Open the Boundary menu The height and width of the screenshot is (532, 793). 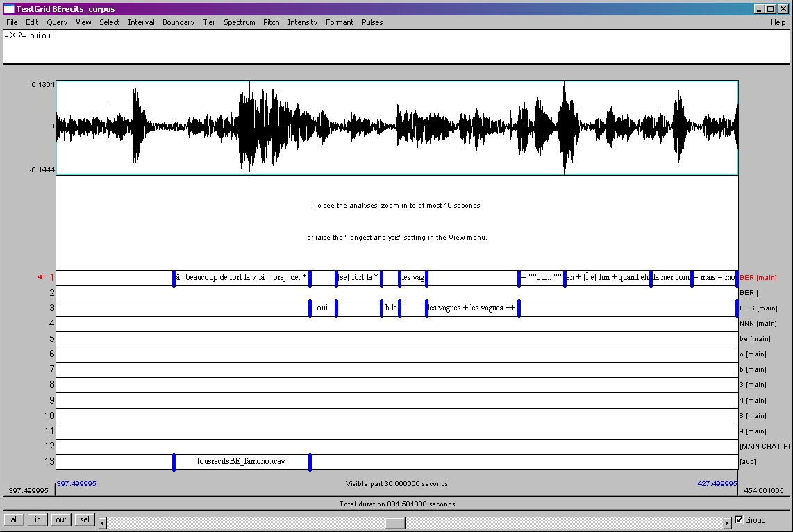[178, 22]
